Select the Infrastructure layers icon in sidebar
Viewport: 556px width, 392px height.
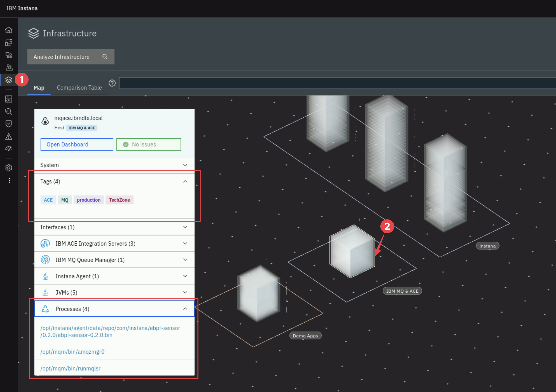click(x=9, y=80)
